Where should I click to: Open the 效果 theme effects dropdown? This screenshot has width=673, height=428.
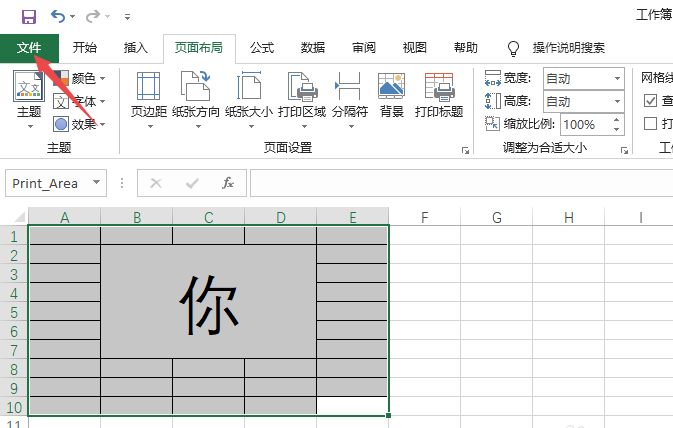point(79,124)
